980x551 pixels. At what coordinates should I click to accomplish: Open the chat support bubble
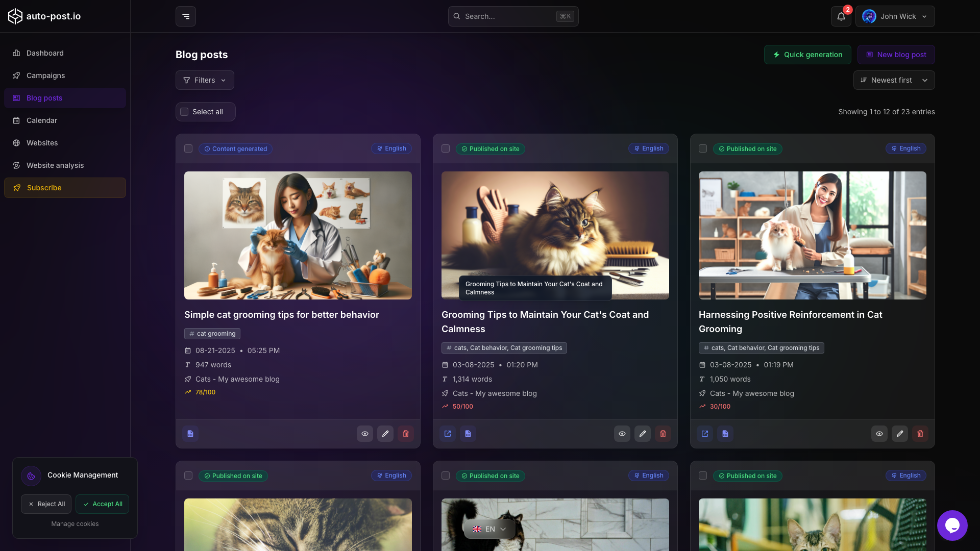(952, 525)
